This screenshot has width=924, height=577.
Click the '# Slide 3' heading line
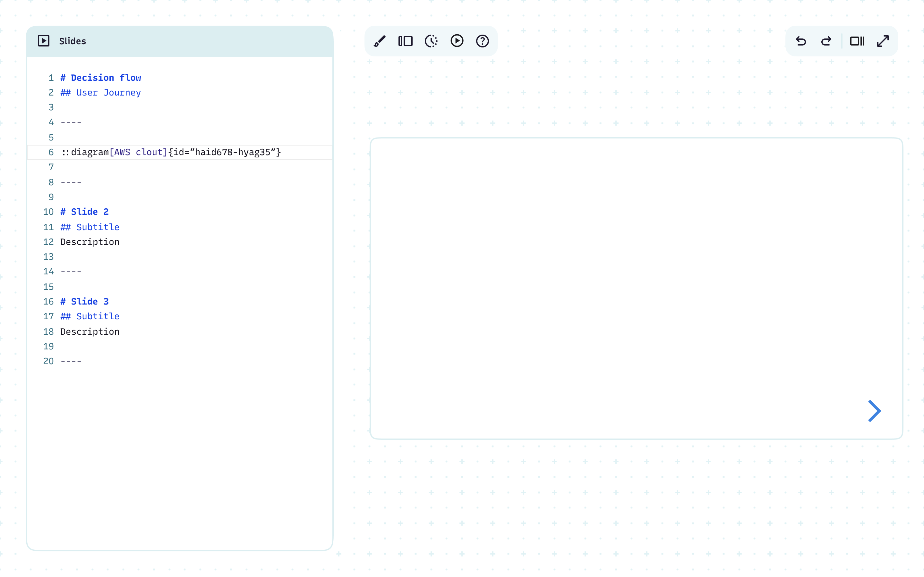pyautogui.click(x=85, y=301)
